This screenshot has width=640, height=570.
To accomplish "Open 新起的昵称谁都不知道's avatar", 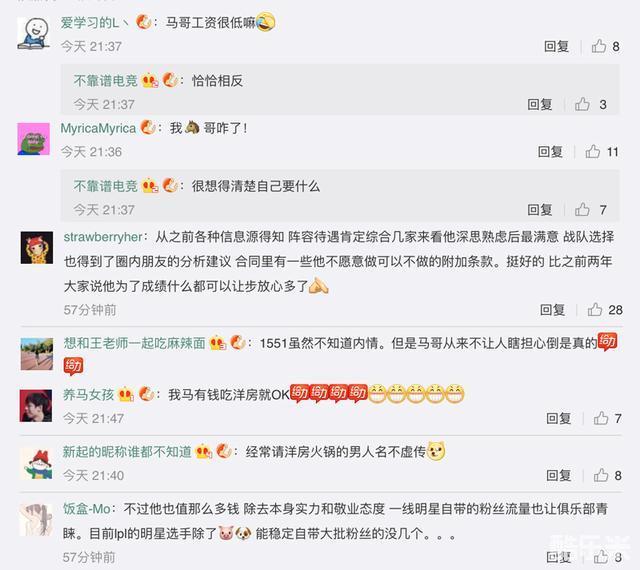I will coord(37,463).
